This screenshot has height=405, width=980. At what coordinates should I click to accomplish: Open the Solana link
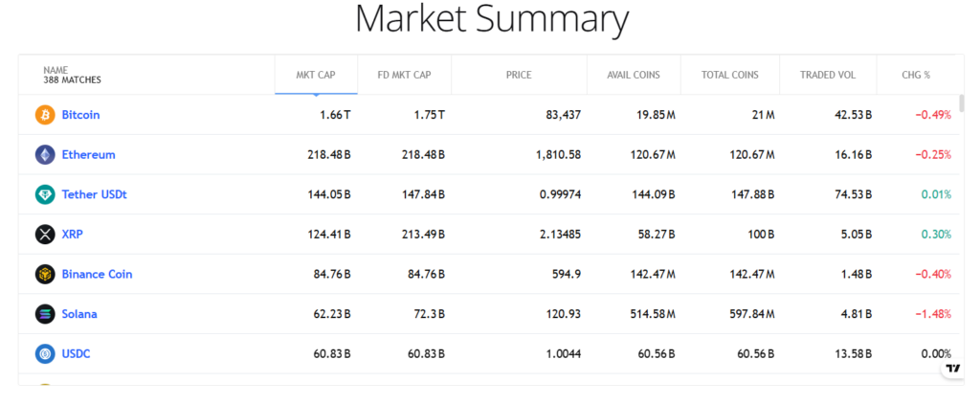pyautogui.click(x=79, y=314)
